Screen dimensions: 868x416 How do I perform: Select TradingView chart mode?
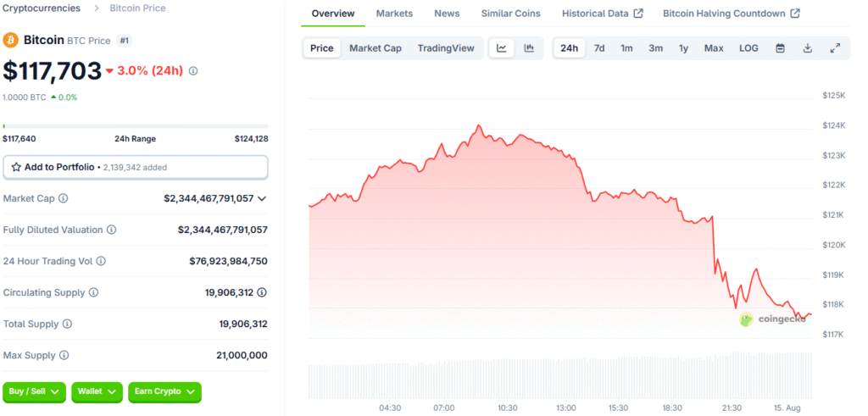click(x=446, y=48)
